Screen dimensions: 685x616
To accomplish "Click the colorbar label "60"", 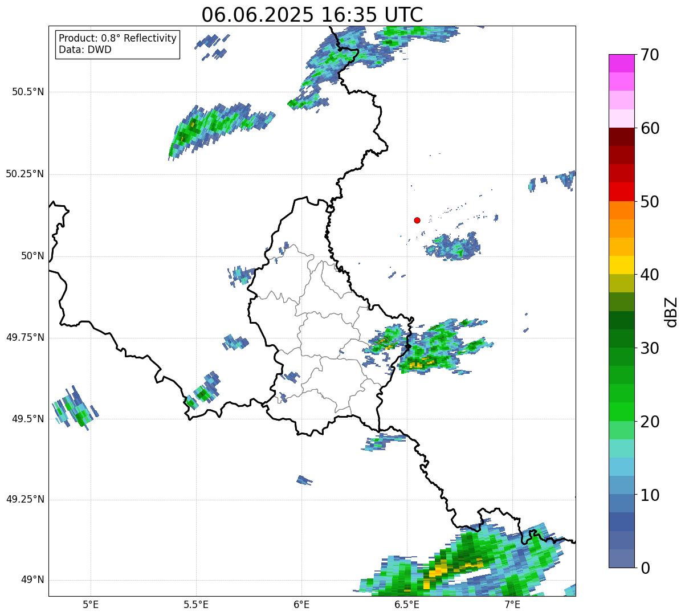I will pyautogui.click(x=650, y=128).
